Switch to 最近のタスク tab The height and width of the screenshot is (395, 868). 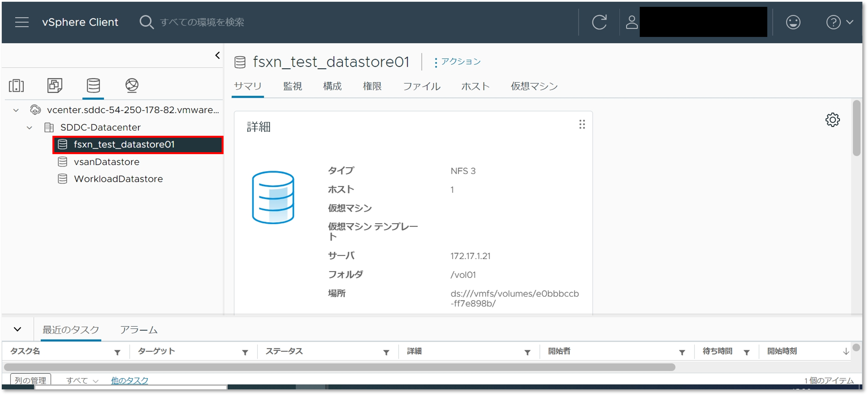(71, 330)
